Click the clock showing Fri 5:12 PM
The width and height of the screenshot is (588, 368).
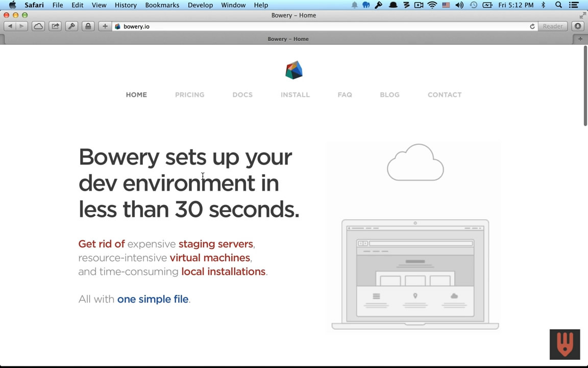516,5
